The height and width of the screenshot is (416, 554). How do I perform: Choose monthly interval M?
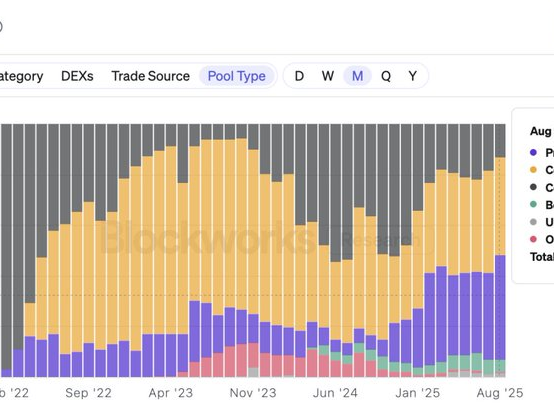[x=357, y=76]
